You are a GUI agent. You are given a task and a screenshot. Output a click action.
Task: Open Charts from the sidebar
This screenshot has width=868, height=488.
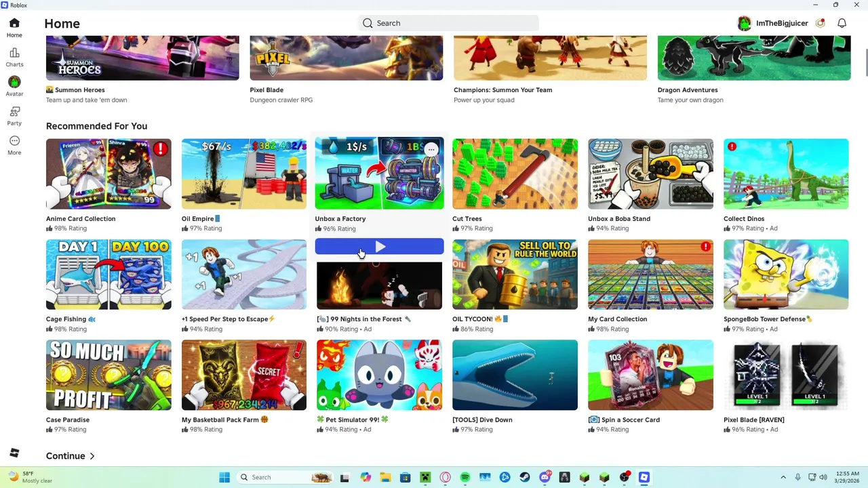(14, 58)
